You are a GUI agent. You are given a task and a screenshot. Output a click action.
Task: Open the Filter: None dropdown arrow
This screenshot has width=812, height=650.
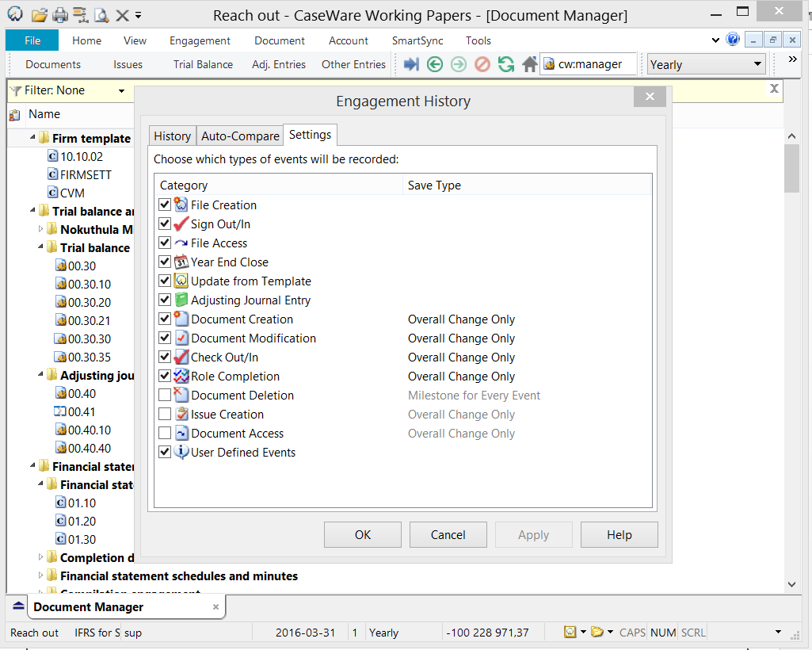pos(121,91)
